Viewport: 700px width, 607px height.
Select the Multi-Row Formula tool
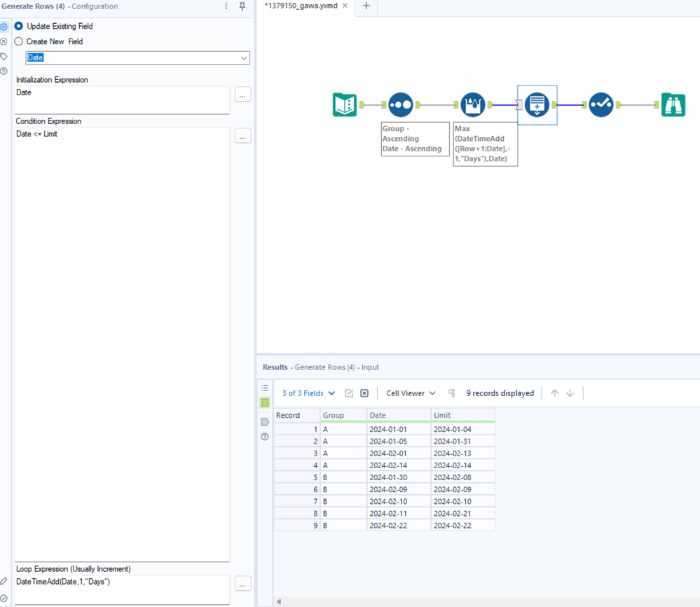[473, 104]
